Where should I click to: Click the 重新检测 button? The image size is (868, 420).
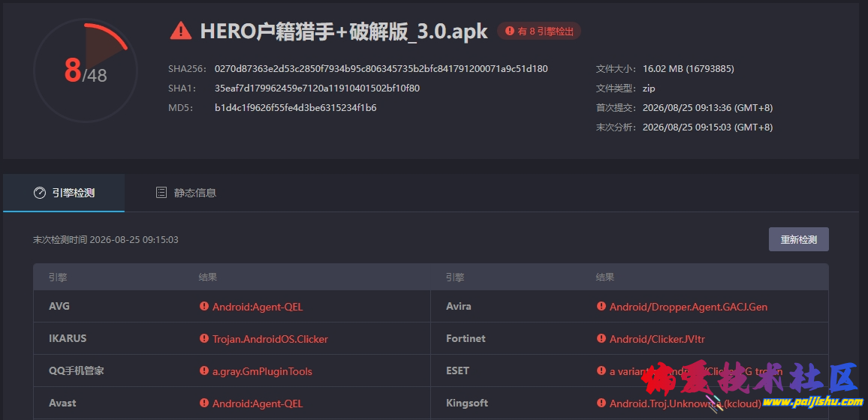[x=798, y=239]
